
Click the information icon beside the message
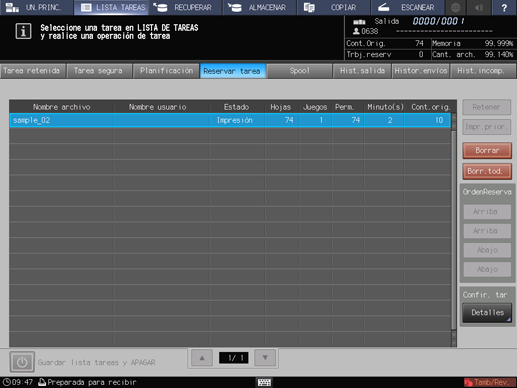click(x=23, y=31)
